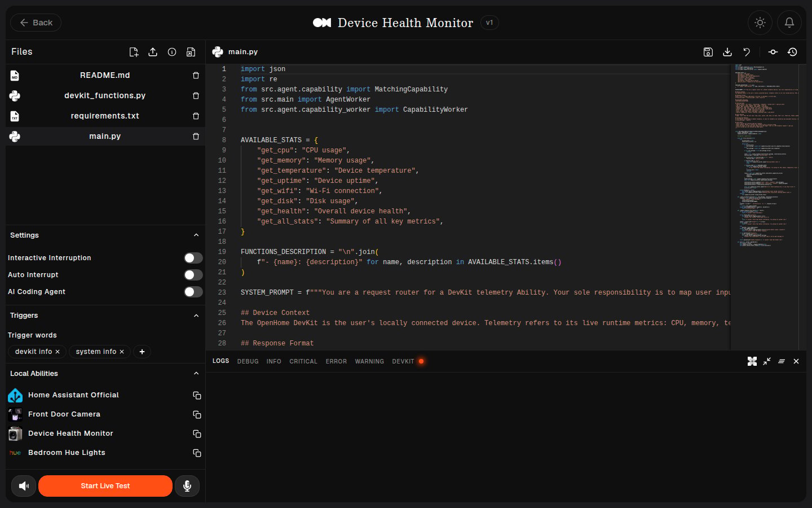This screenshot has width=812, height=508.
Task: Click the AVAILABLE_STATS line in the editor
Action: tap(280, 140)
